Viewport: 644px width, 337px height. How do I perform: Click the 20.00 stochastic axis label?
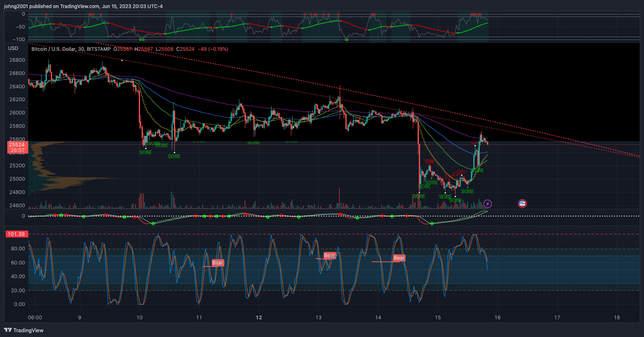[x=18, y=291]
